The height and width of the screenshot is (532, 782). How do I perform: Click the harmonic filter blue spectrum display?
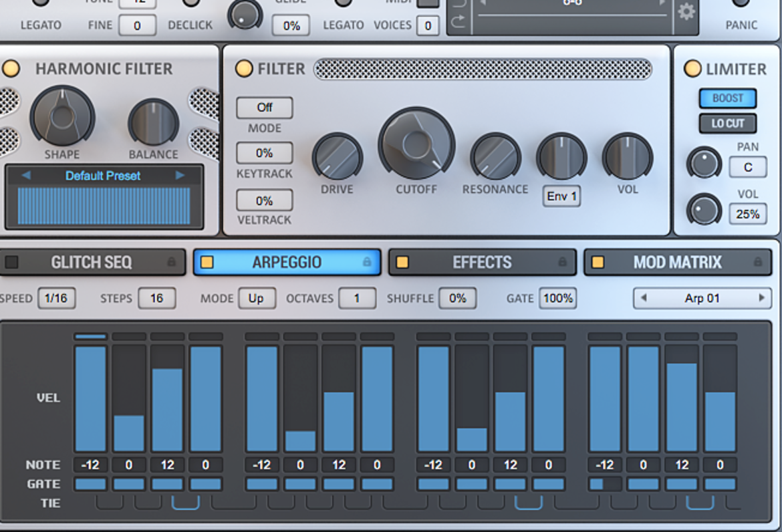pos(104,205)
